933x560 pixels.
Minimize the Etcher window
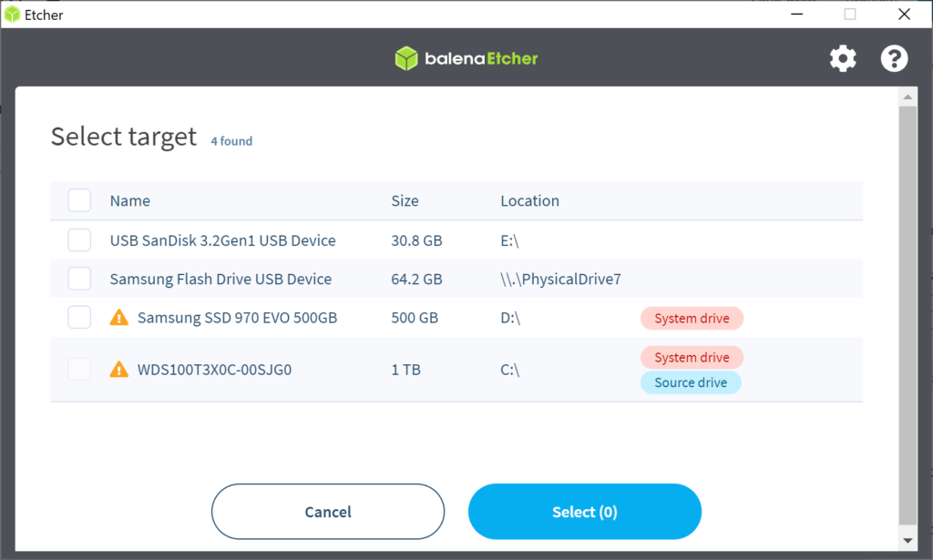[x=796, y=15]
